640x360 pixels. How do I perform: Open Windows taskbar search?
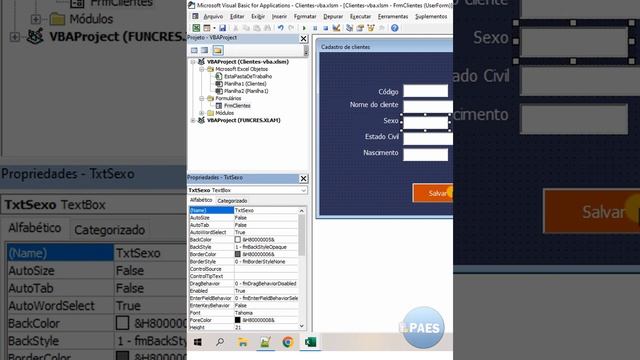click(220, 342)
